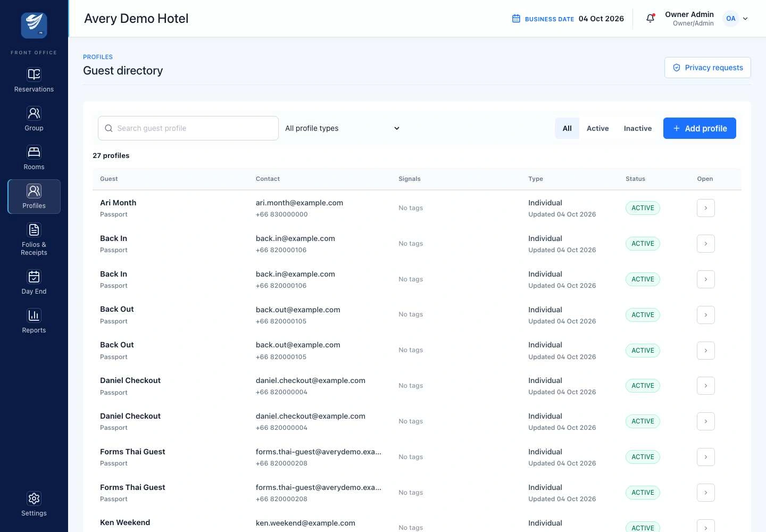The image size is (766, 532).
Task: Click the Add profile button
Action: pyautogui.click(x=700, y=128)
